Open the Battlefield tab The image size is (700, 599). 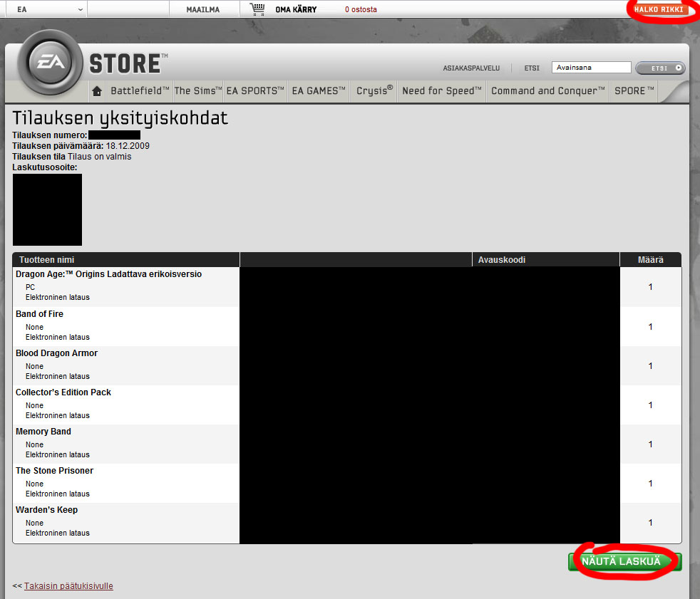click(140, 90)
